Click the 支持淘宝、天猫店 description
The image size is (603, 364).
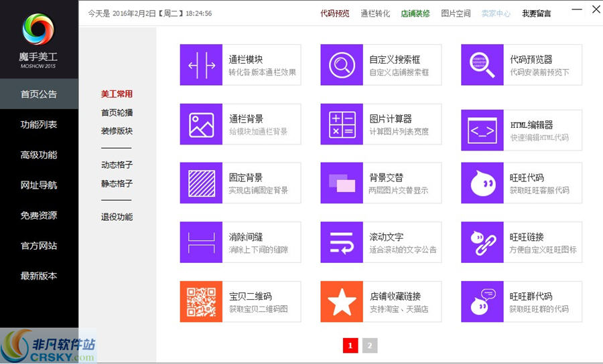[399, 309]
